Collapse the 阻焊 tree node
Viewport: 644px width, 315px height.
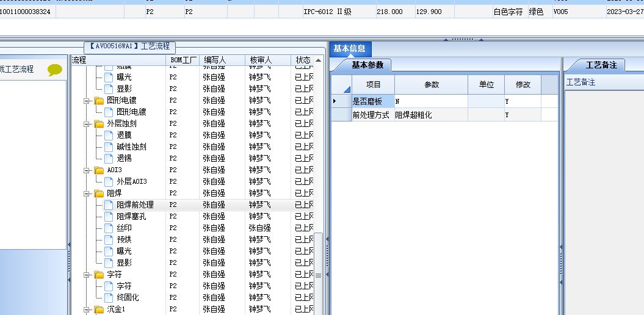87,194
